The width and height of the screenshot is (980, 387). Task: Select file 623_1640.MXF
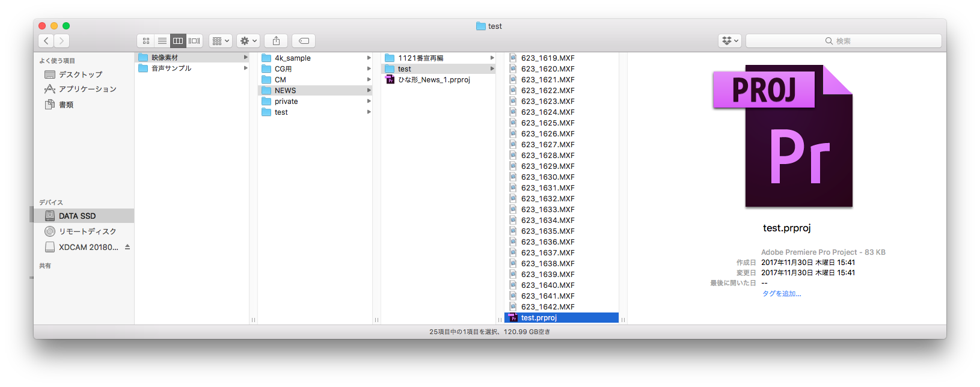(x=562, y=285)
